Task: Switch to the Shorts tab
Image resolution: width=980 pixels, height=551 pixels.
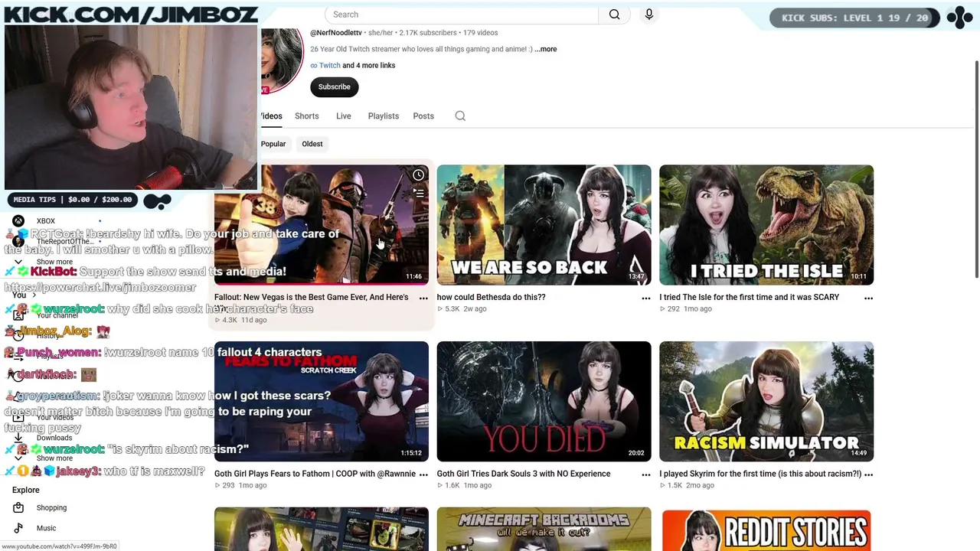Action: 306,116
